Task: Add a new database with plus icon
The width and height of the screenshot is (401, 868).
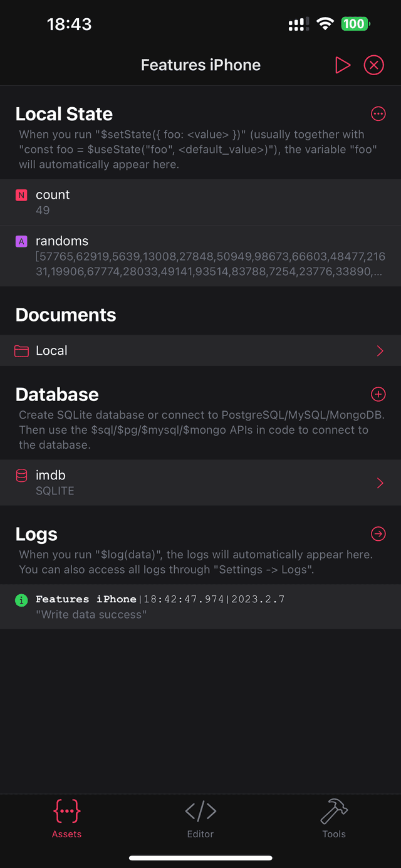Action: click(378, 394)
